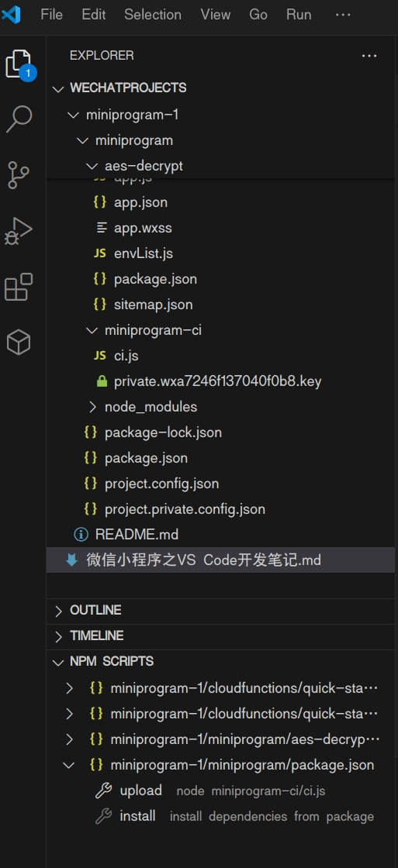The width and height of the screenshot is (398, 868).
Task: Click the VS Code logo icon
Action: 11,15
